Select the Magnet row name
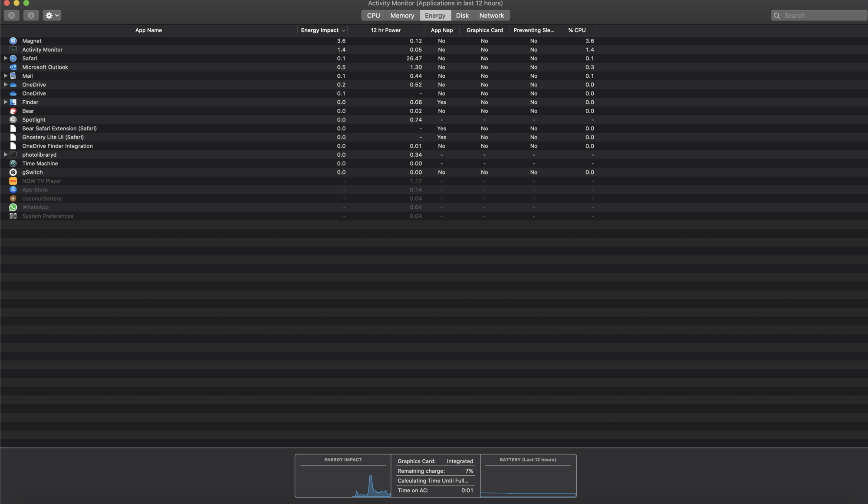This screenshot has width=868, height=504. [32, 41]
